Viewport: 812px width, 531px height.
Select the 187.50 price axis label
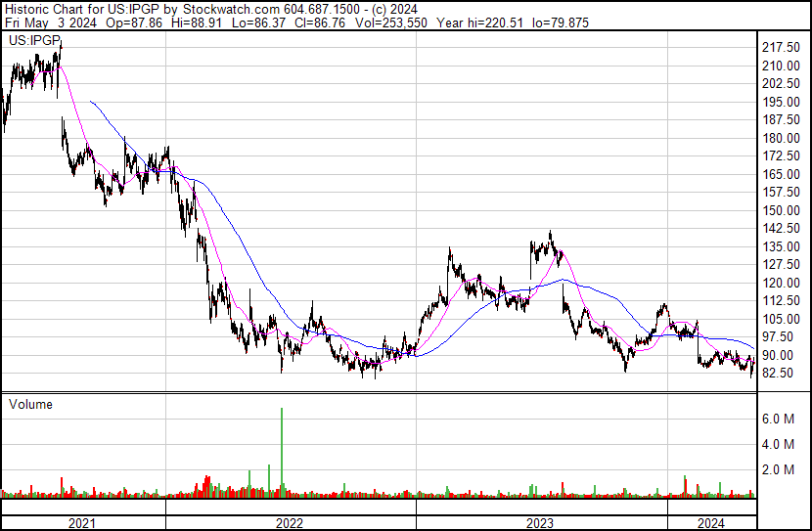click(781, 119)
